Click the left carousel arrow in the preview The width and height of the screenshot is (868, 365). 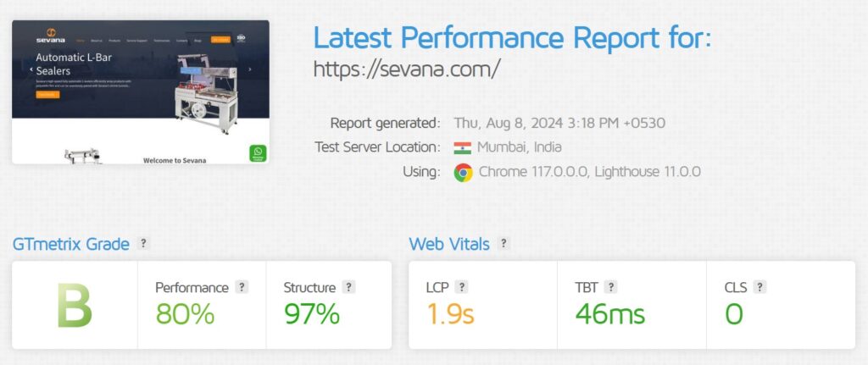(31, 69)
